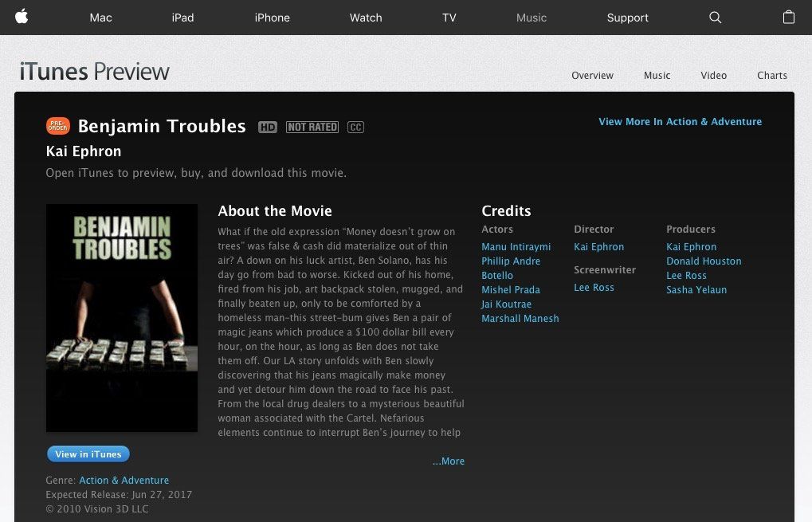This screenshot has height=522, width=812.
Task: Switch to the Video tab
Action: point(714,75)
